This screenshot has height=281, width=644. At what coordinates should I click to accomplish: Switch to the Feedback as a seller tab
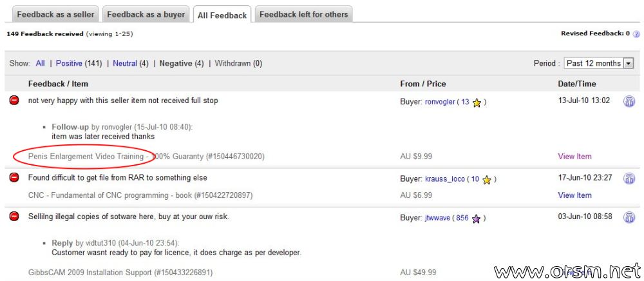55,14
